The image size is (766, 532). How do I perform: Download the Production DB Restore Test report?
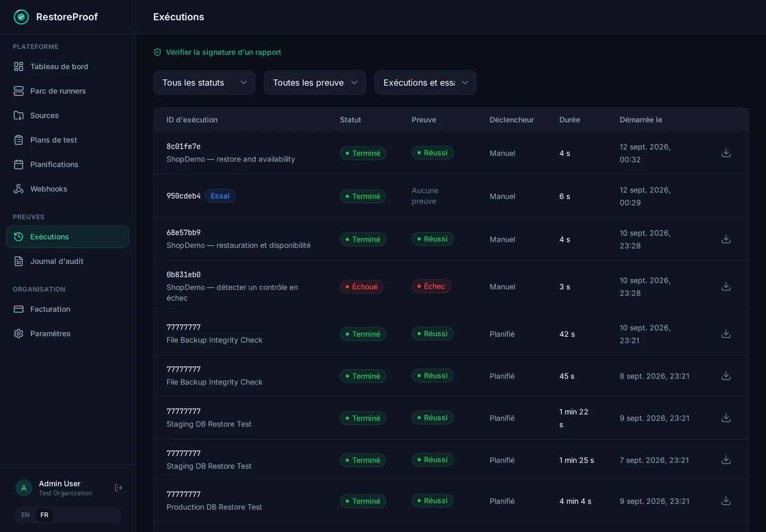(x=726, y=501)
